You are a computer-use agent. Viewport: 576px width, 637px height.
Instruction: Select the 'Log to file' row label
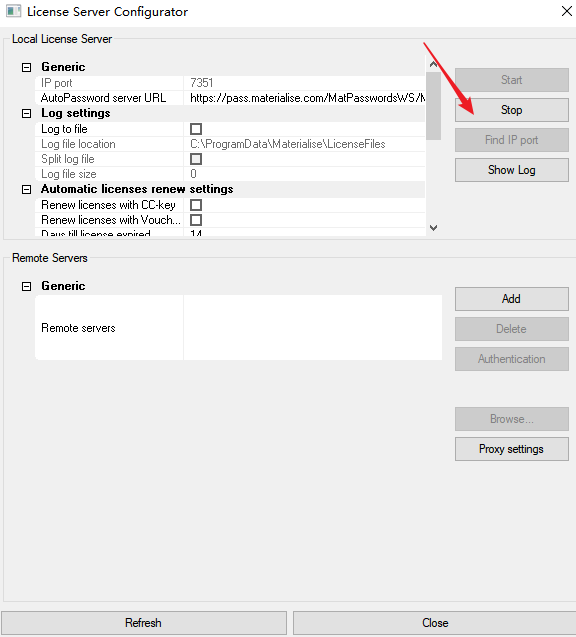(64, 129)
